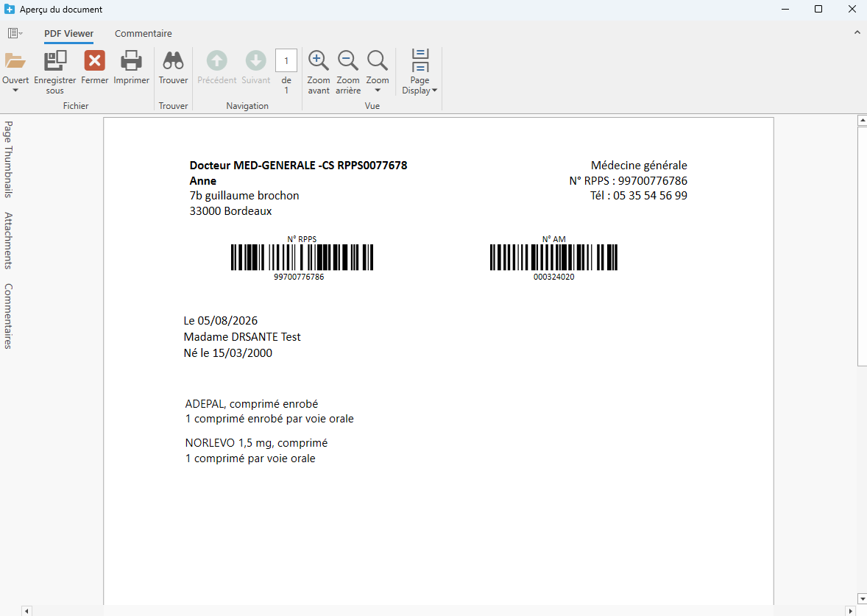Viewport: 867px width, 616px height.
Task: Click the date 'Le 05/08/2026'
Action: pyautogui.click(x=221, y=321)
